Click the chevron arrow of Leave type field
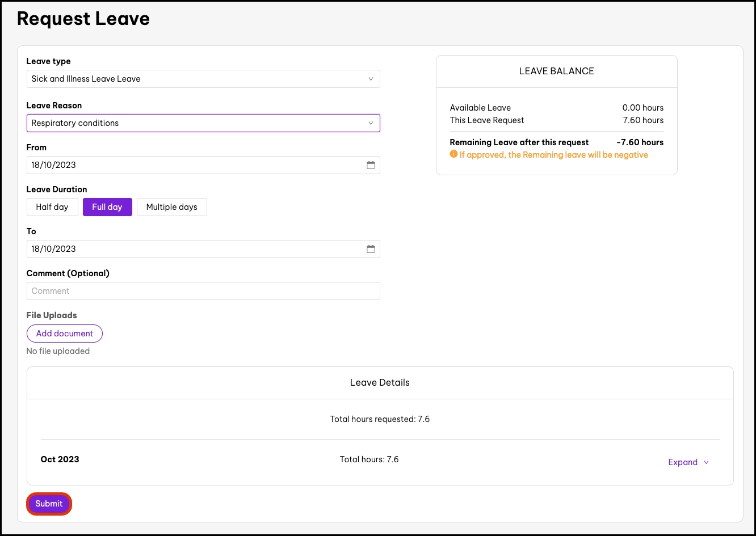The width and height of the screenshot is (756, 536). [x=371, y=79]
